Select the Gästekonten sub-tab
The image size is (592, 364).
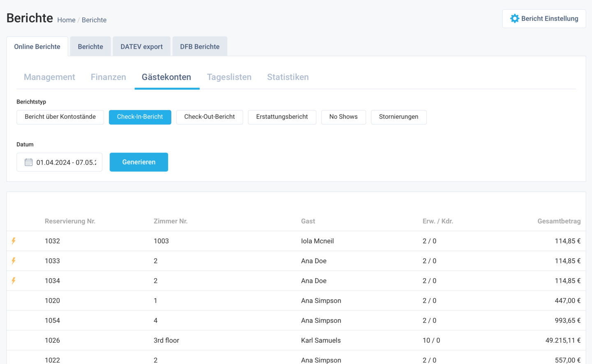[166, 77]
